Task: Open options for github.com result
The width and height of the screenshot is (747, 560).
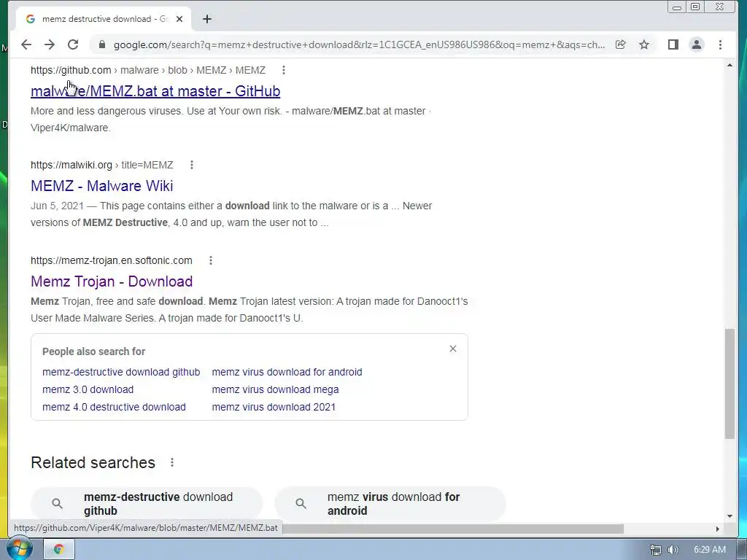Action: click(x=284, y=70)
